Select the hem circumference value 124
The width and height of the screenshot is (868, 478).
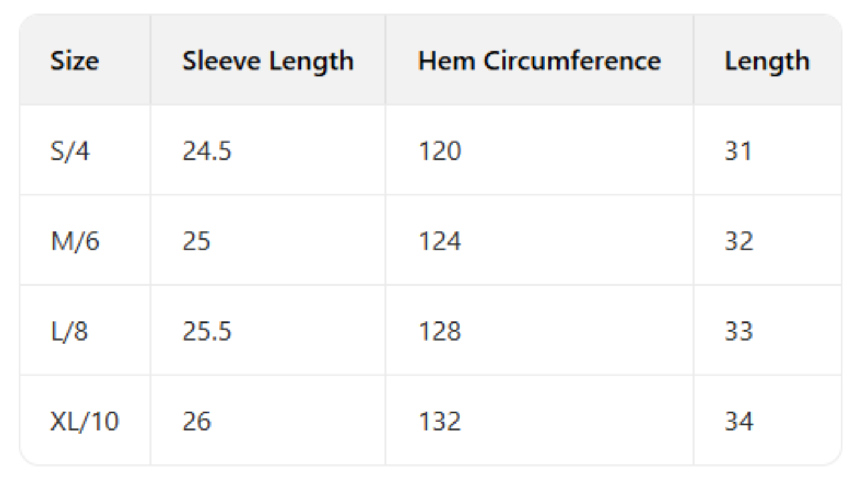coord(440,241)
